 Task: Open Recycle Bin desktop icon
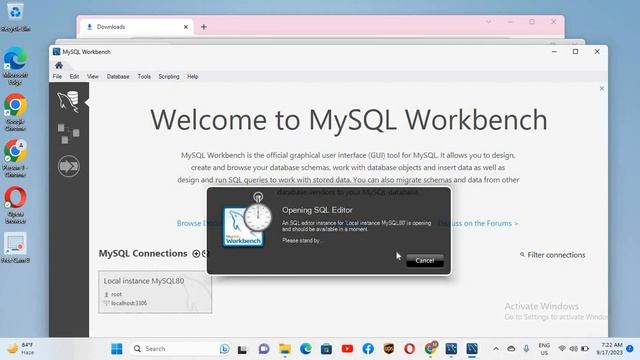click(15, 17)
